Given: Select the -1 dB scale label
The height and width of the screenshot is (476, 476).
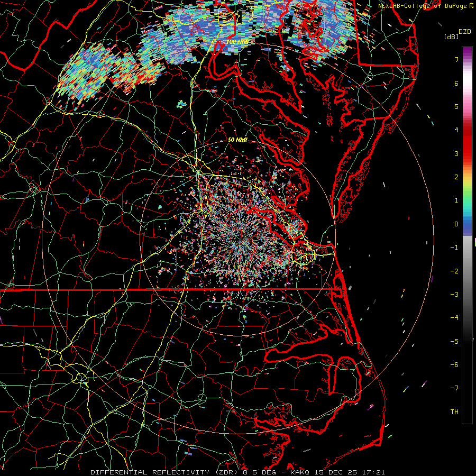Looking at the screenshot, I should (x=454, y=248).
